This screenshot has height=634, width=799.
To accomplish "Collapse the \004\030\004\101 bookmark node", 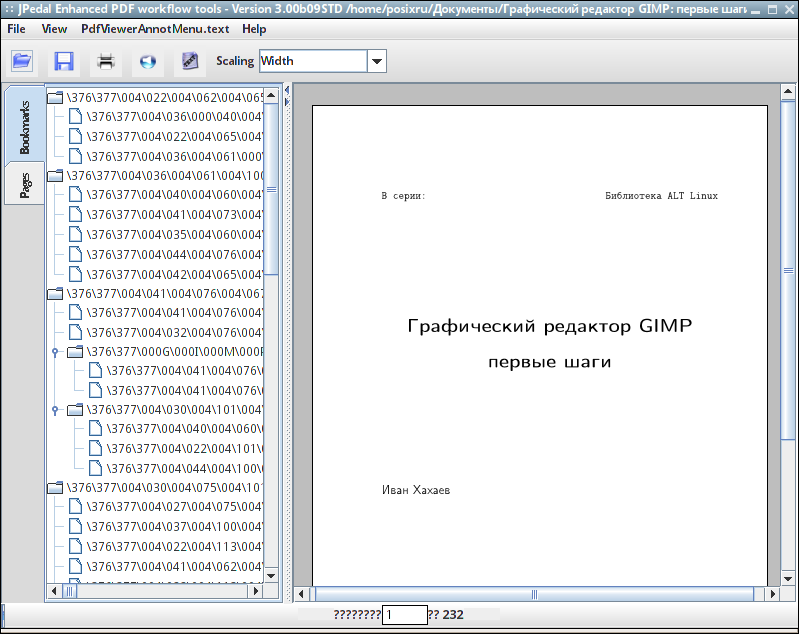I will (x=55, y=410).
